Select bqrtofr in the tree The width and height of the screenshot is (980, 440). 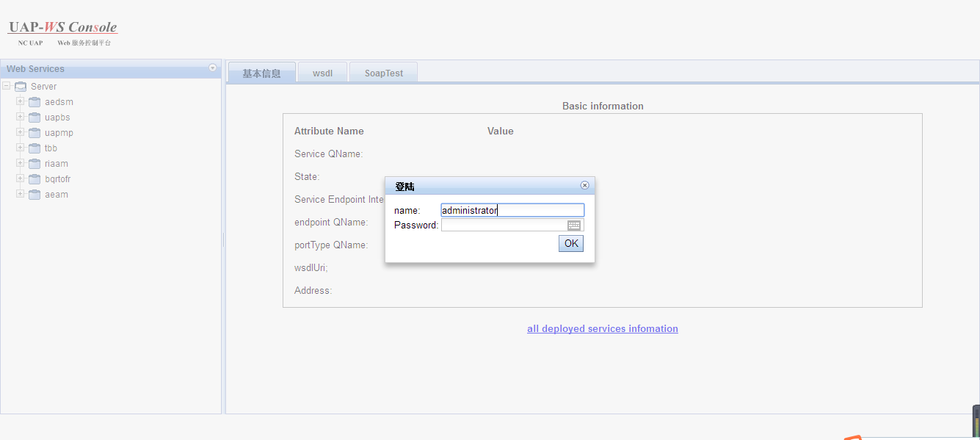click(57, 179)
